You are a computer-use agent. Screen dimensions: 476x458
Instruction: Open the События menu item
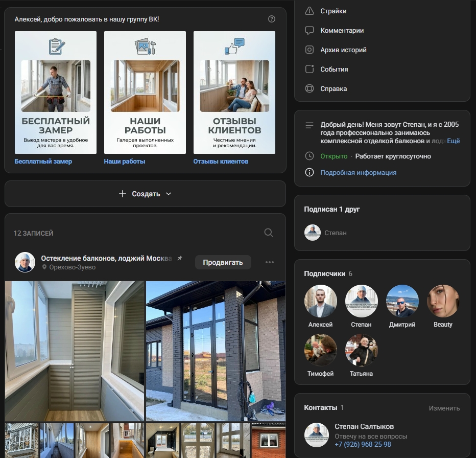pyautogui.click(x=334, y=69)
